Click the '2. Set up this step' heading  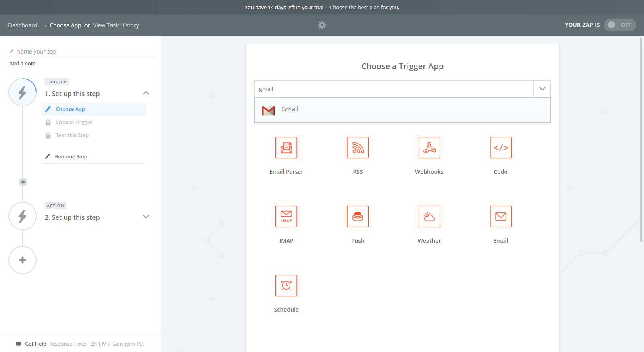click(72, 217)
